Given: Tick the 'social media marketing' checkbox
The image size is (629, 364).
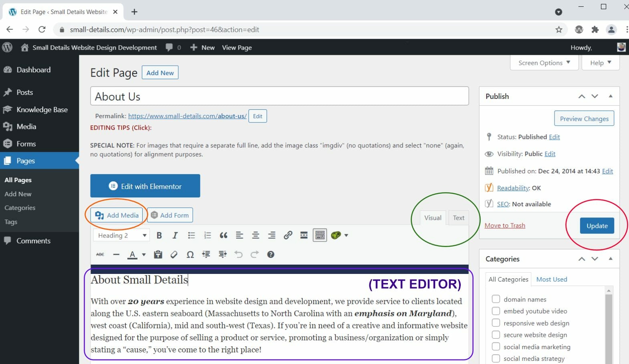Looking at the screenshot, I should coord(496,347).
